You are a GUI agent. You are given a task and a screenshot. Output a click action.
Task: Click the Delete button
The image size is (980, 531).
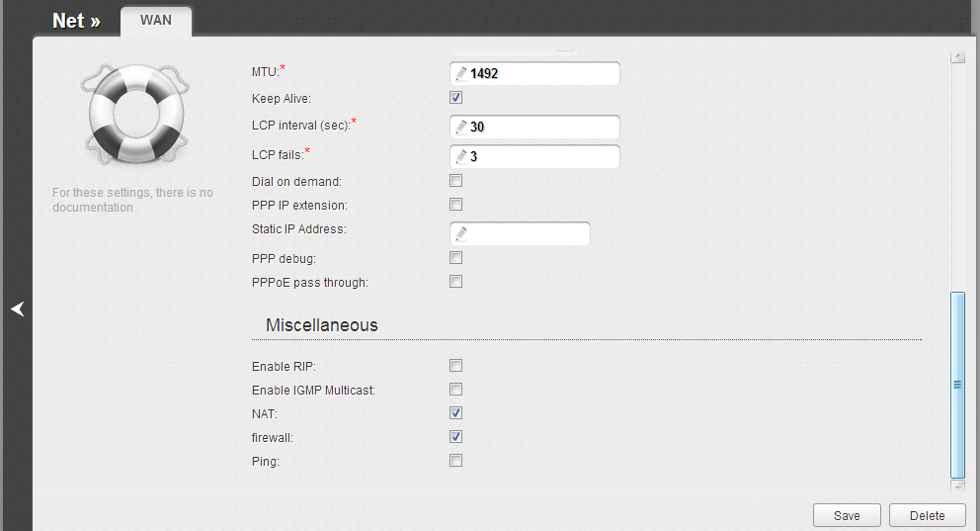click(x=926, y=516)
